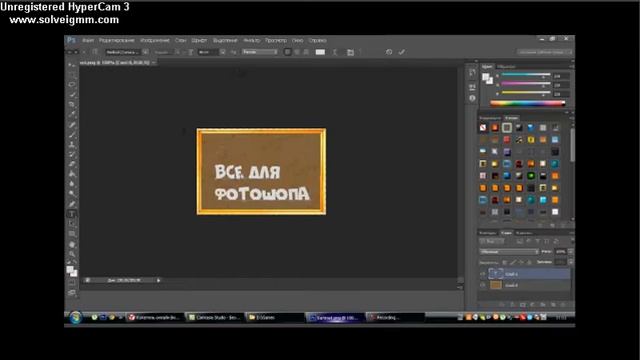Viewport: 640px width, 360px height.
Task: Select the Clone Stamp tool
Action: pos(72,144)
